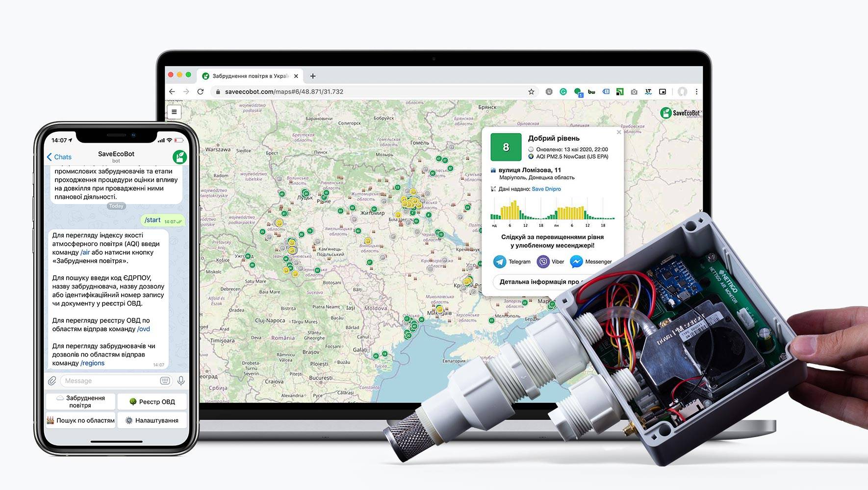
Task: Click the Viber messenger icon
Action: pyautogui.click(x=543, y=262)
